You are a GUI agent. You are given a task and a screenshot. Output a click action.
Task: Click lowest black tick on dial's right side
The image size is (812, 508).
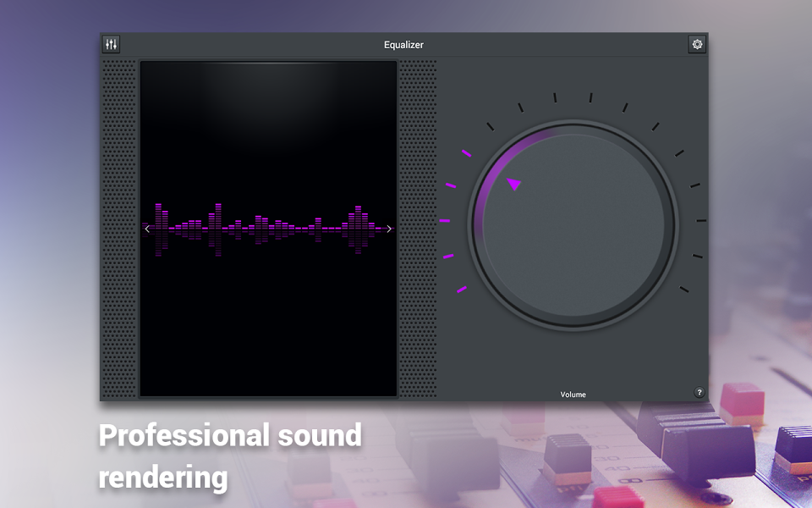(684, 290)
